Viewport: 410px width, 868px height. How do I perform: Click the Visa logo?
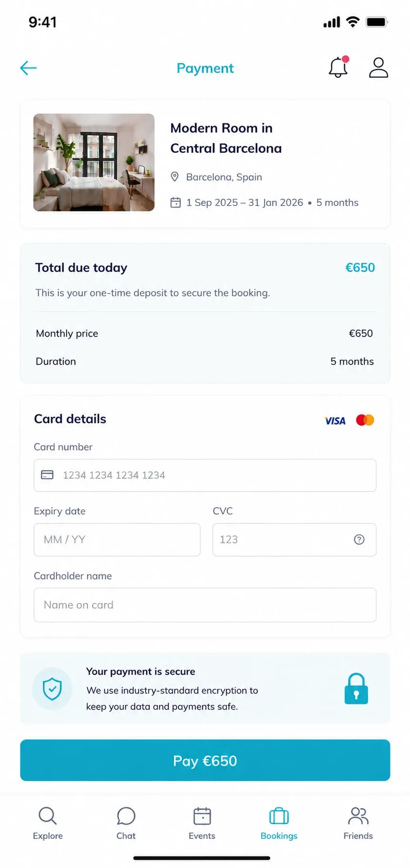(x=335, y=421)
